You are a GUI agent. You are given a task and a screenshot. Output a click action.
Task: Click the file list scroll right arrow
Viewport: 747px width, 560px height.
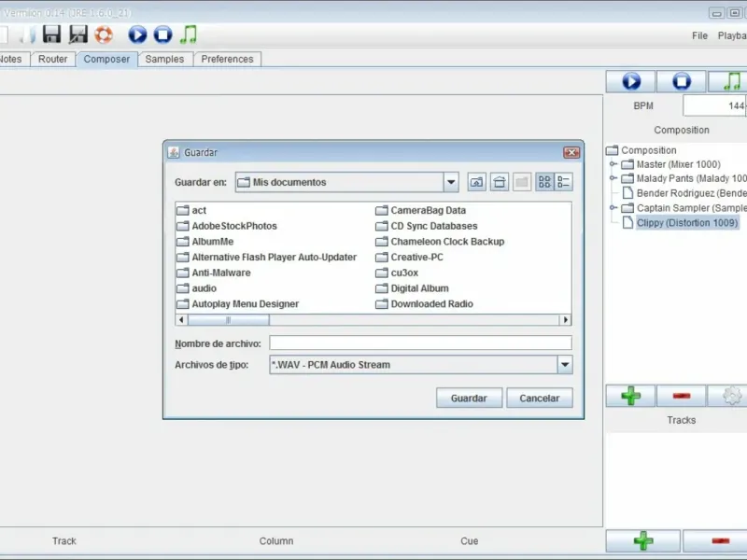click(x=566, y=319)
